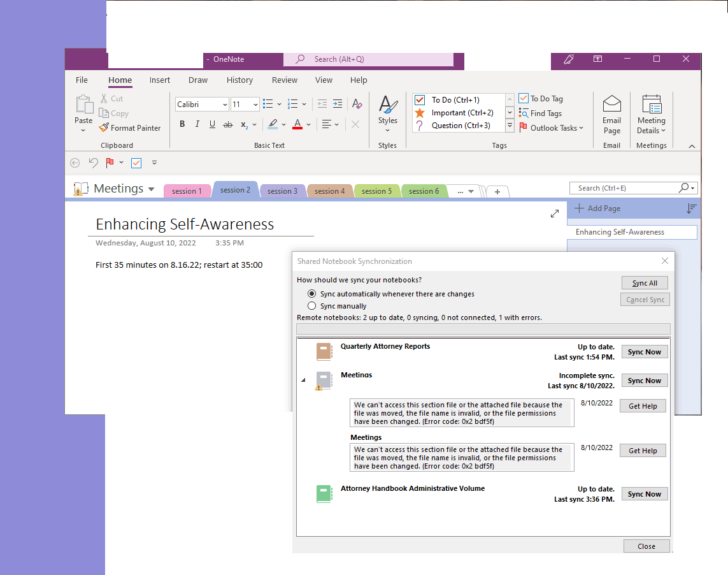
Task: Click the Sync All button
Action: [645, 283]
